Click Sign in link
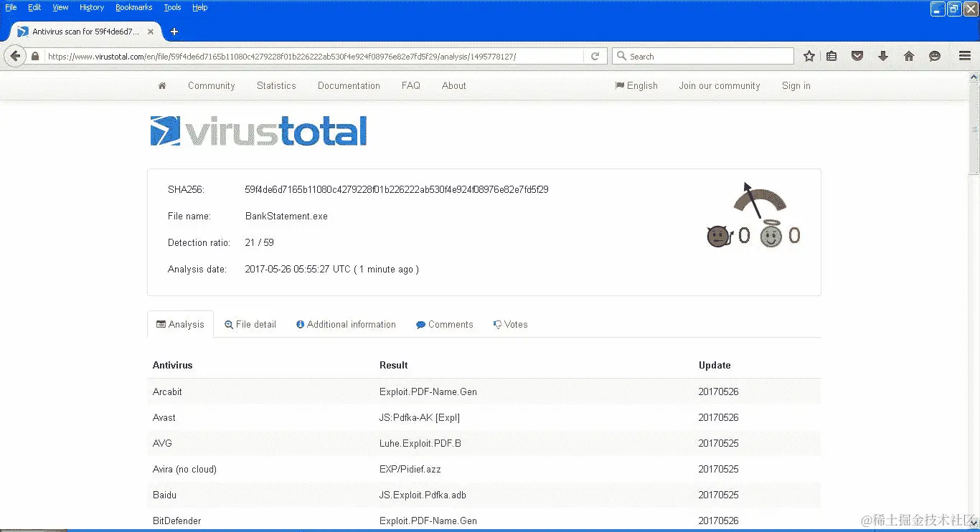The width and height of the screenshot is (980, 532). point(796,85)
